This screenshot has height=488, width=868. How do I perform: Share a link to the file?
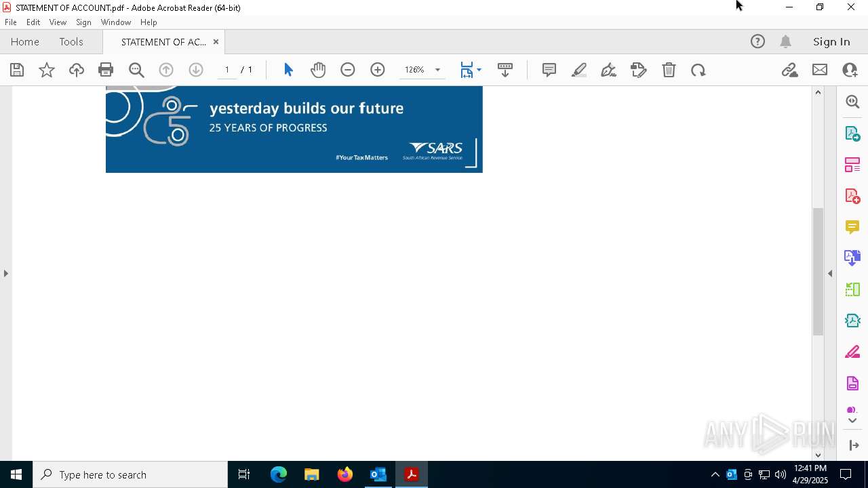point(790,70)
